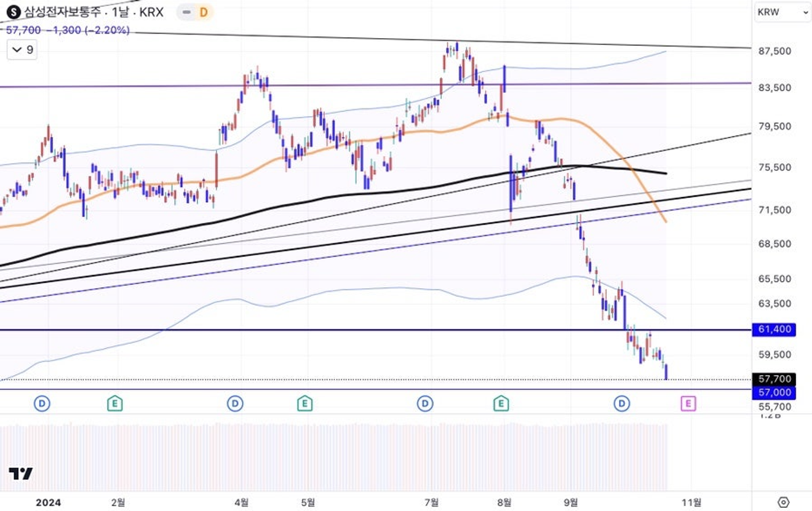This screenshot has width=812, height=511.
Task: Click the round S symbol logo
Action: point(12,12)
